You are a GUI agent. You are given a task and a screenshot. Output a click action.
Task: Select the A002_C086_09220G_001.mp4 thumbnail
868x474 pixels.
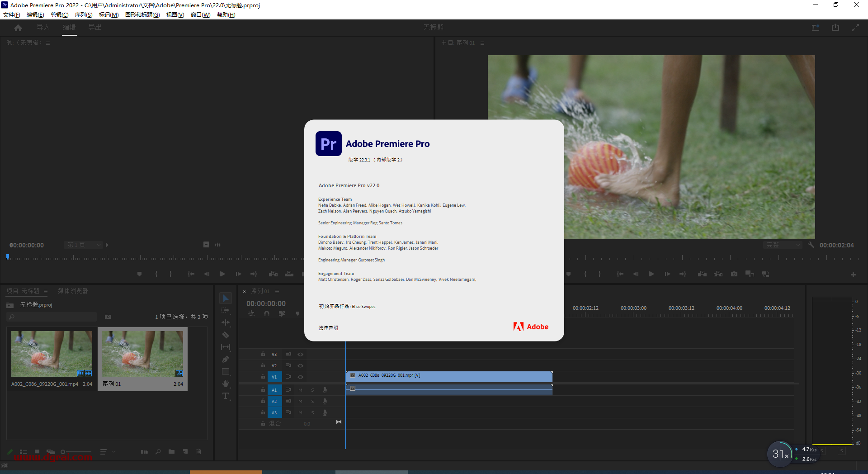(x=51, y=353)
